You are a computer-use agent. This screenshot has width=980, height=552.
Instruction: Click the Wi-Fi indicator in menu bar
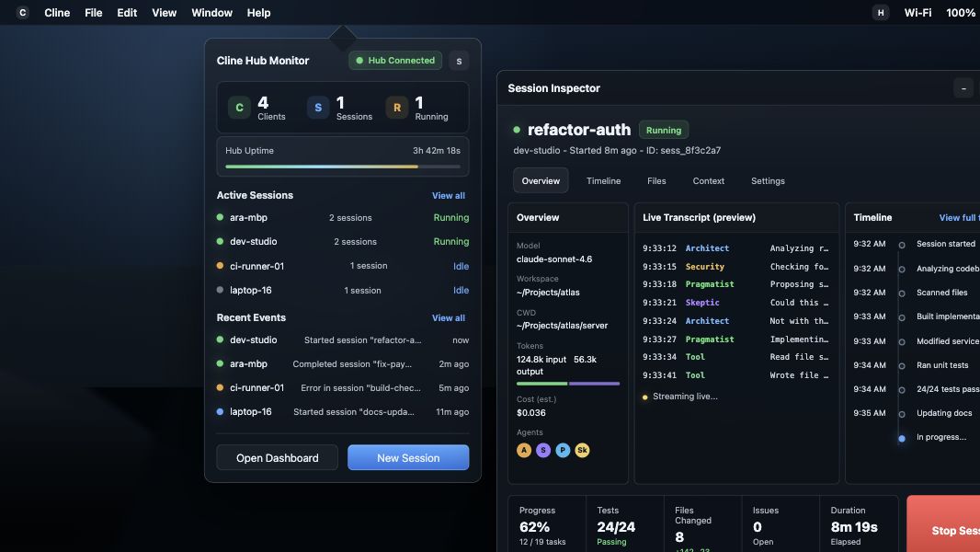(917, 13)
